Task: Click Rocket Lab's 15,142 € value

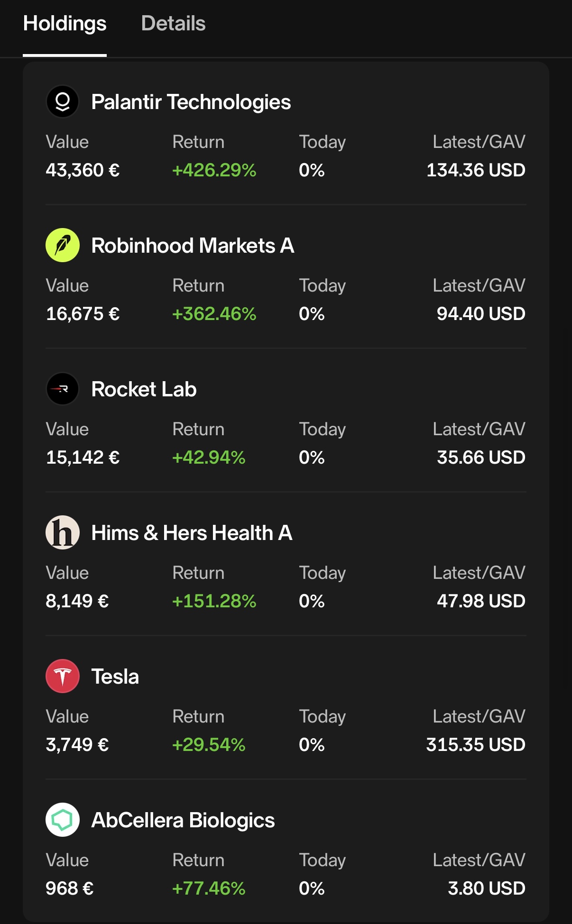Action: click(x=83, y=457)
